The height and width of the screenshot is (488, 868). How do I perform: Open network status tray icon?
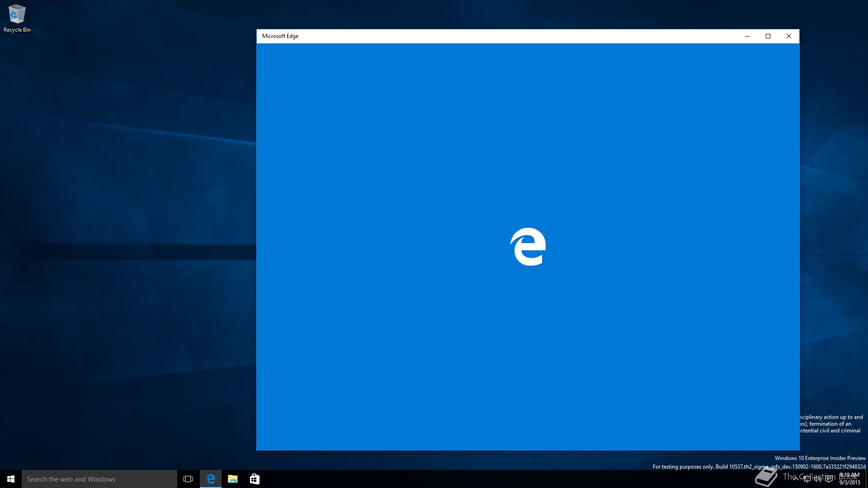pyautogui.click(x=807, y=479)
